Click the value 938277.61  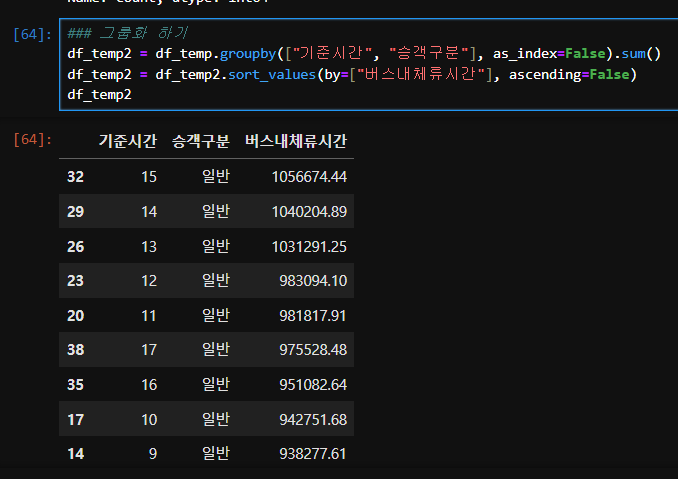(x=313, y=454)
